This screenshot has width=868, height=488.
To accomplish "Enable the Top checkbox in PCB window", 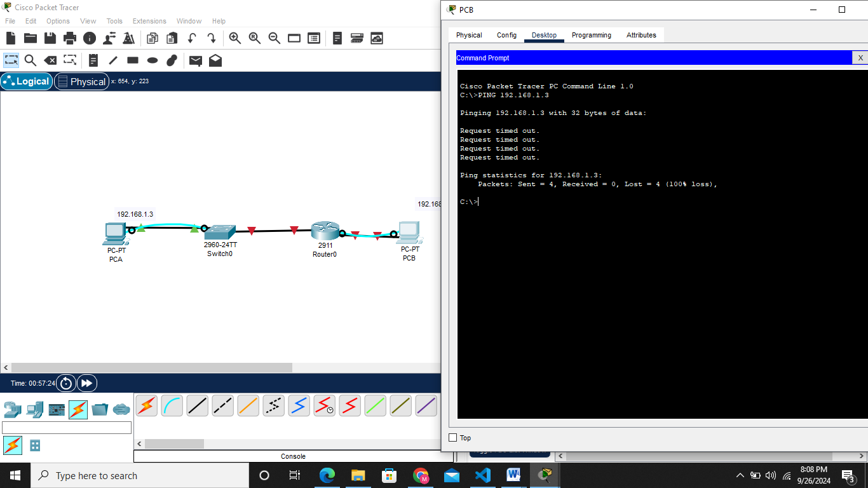I will coord(453,438).
